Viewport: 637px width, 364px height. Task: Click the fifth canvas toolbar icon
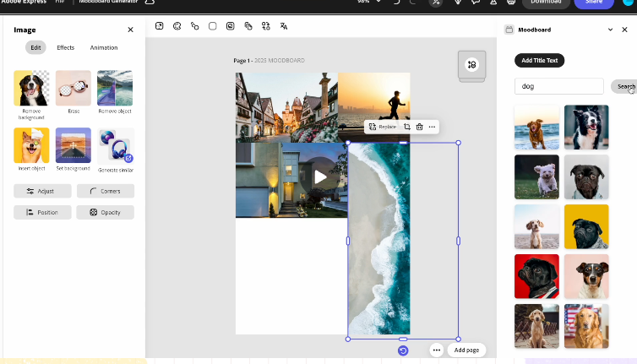(231, 26)
